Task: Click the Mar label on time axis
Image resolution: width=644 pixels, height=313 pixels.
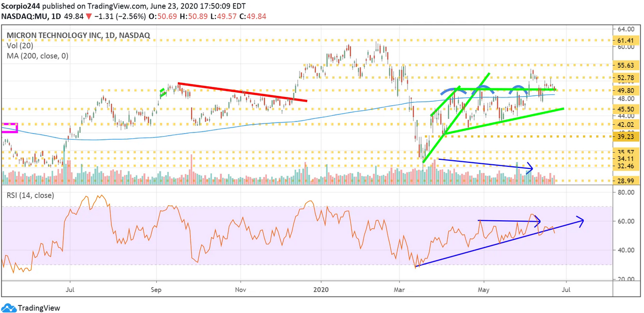Action: [399, 291]
